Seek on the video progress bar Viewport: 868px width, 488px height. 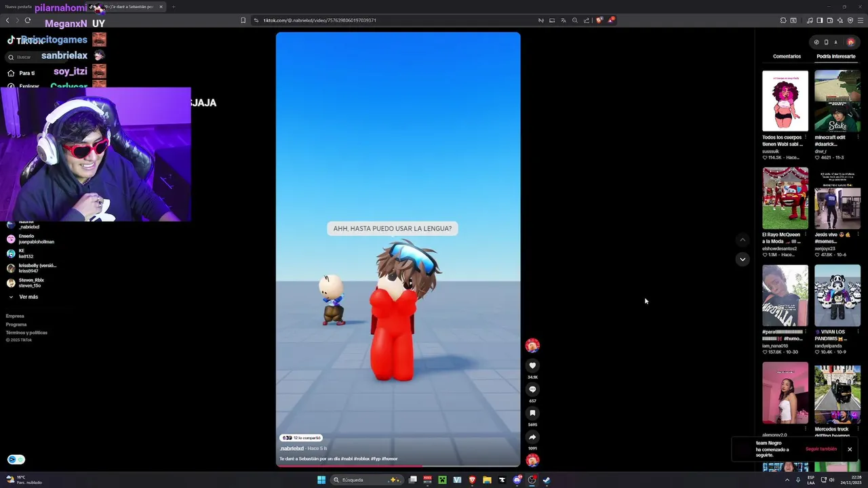click(x=398, y=466)
